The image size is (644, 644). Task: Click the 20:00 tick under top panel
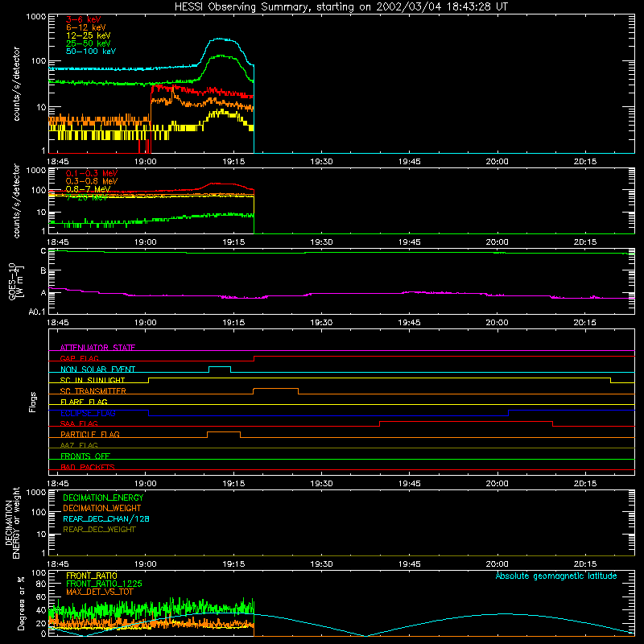click(497, 162)
